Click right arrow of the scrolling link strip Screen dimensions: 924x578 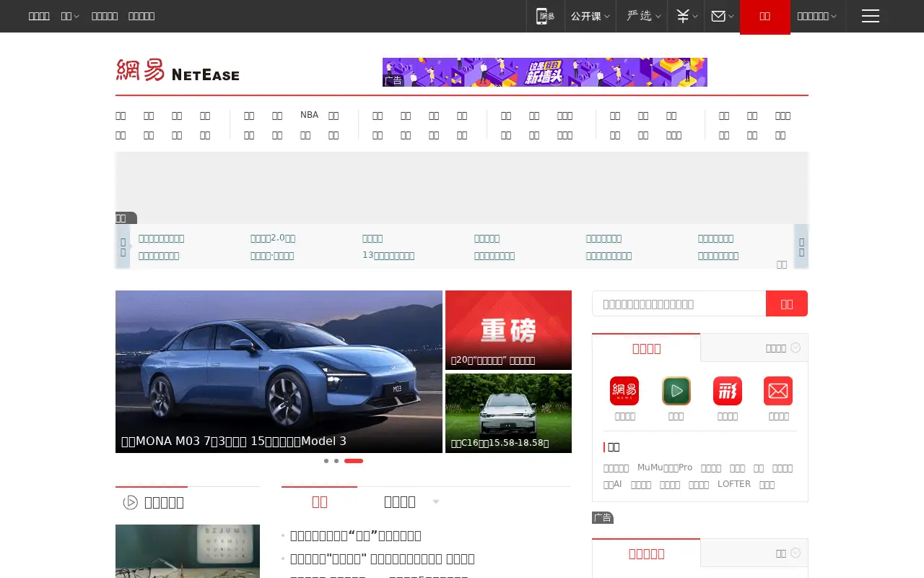801,246
